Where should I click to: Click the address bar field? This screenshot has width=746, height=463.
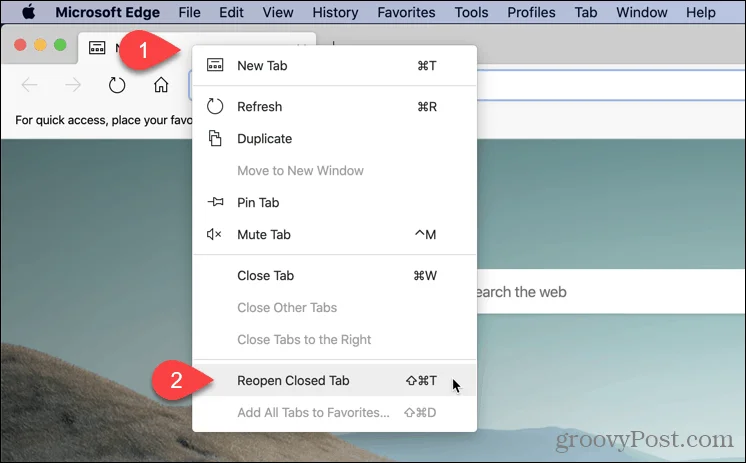pyautogui.click(x=611, y=85)
